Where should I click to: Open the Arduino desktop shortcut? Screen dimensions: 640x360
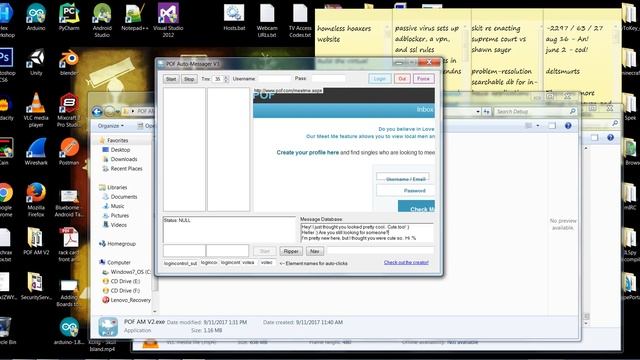tap(36, 17)
